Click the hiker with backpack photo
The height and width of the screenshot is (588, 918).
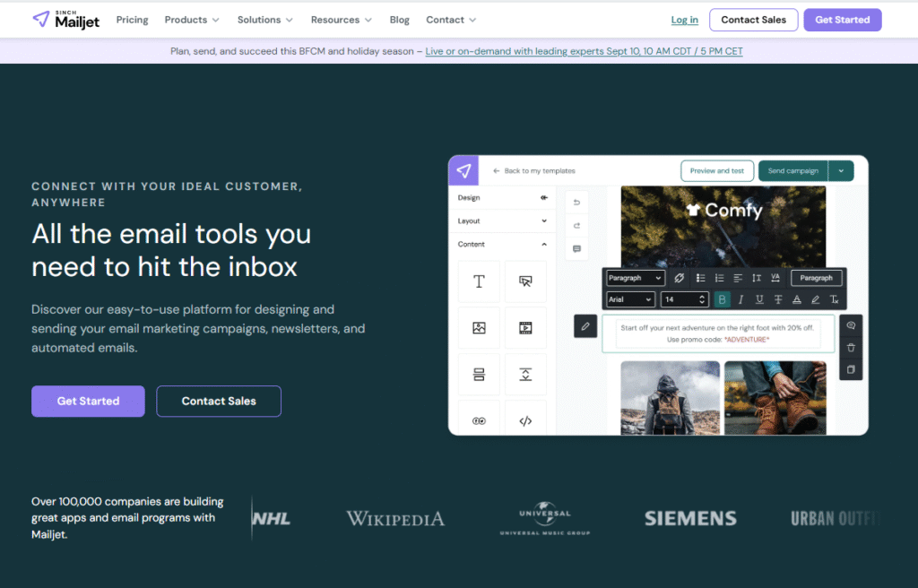(670, 398)
